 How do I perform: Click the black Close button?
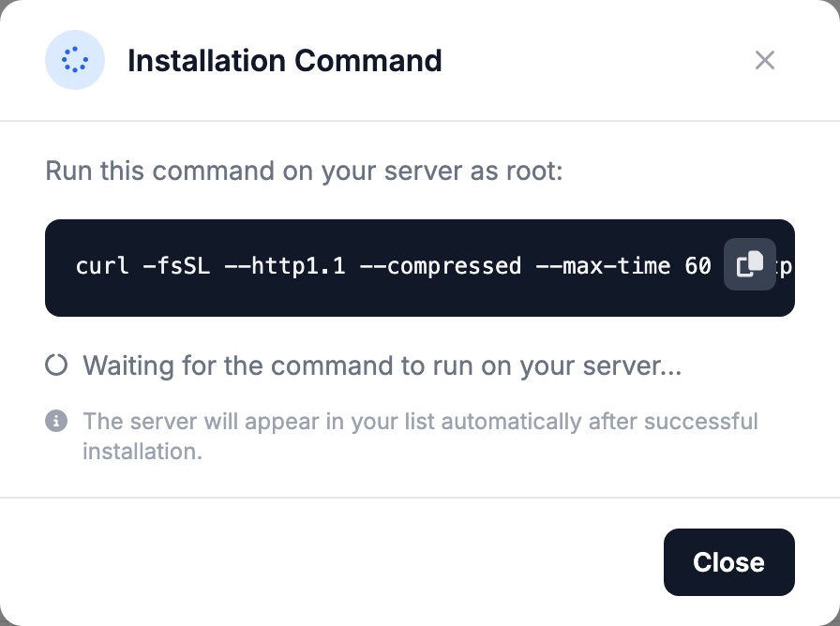(728, 561)
